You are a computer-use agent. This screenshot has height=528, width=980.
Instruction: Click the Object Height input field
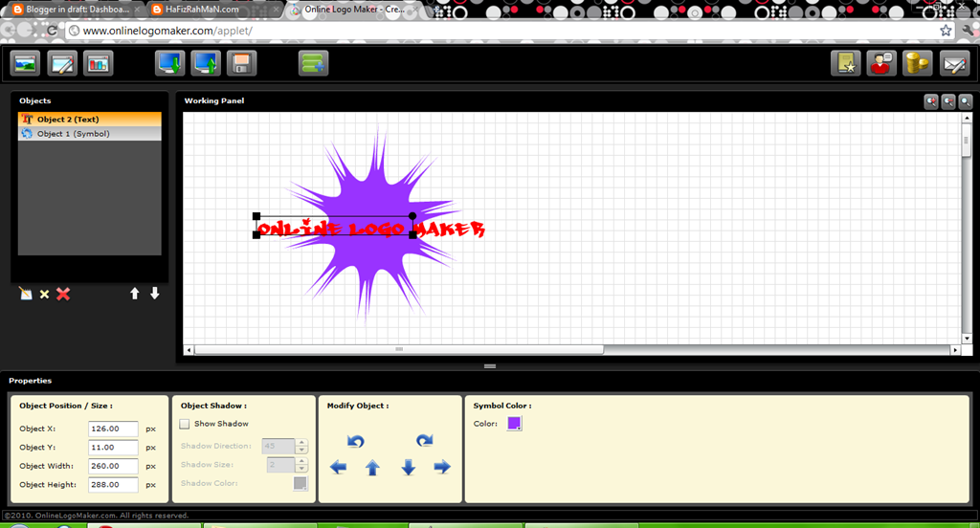click(113, 485)
